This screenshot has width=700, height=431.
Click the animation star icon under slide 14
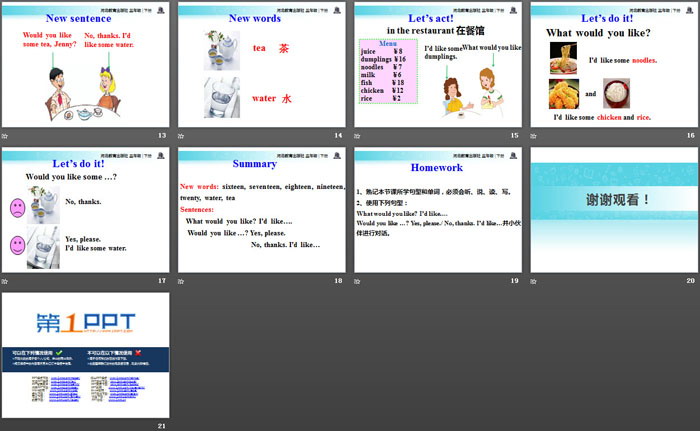tap(181, 134)
